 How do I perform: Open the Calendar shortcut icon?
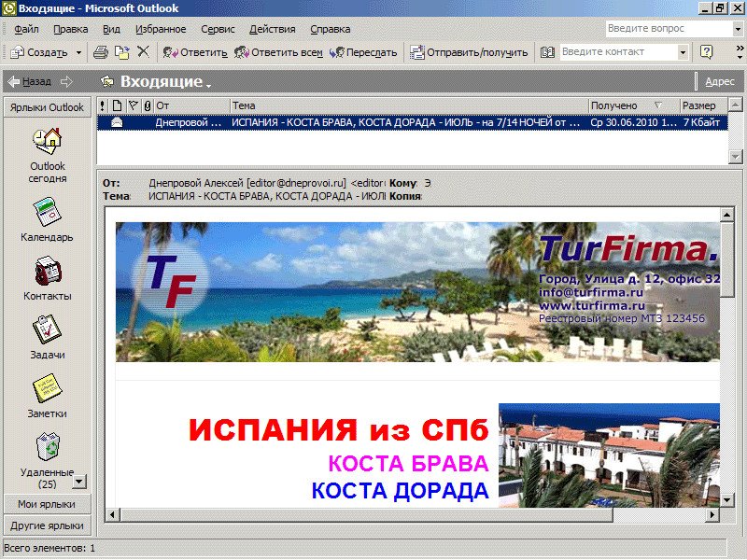click(47, 213)
